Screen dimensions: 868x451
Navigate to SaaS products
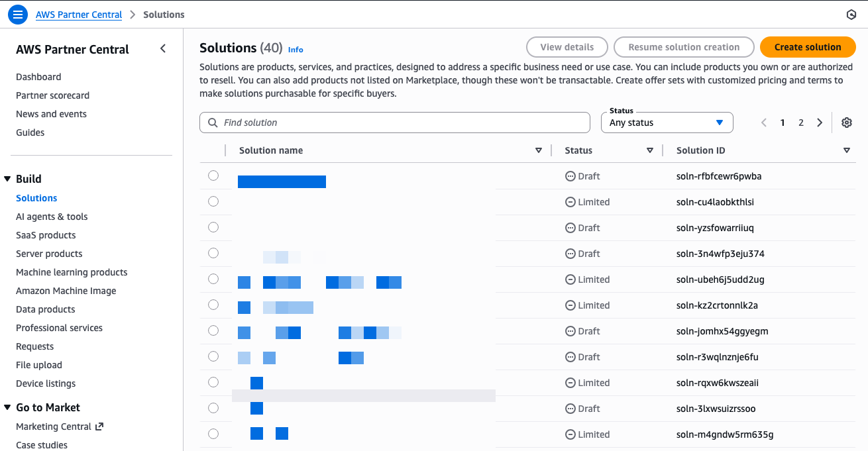46,235
